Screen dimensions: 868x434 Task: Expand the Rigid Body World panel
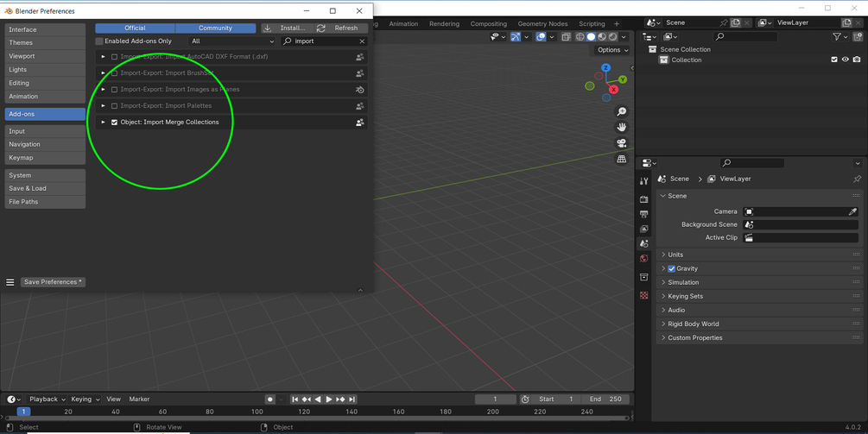pos(757,324)
